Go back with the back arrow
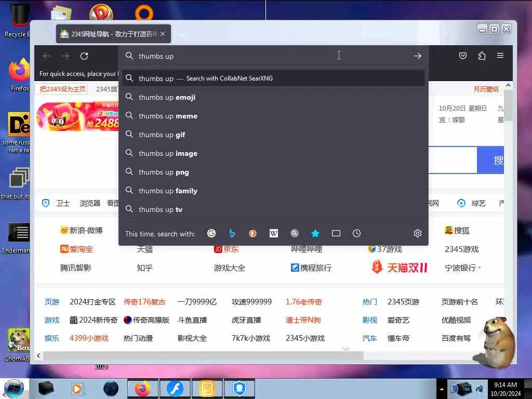532x399 pixels. 47,56
